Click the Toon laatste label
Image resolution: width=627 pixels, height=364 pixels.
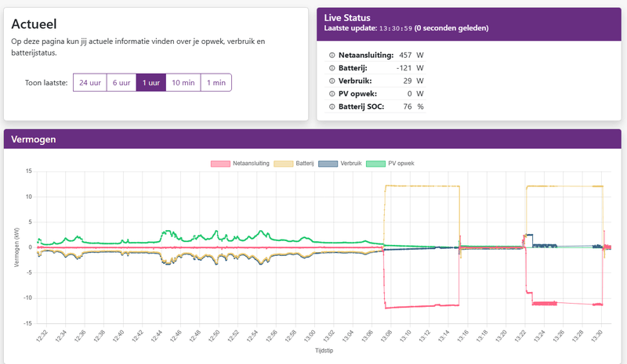pos(46,83)
